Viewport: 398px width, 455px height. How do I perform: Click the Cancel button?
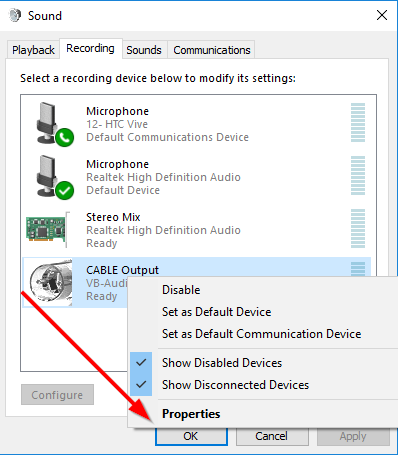(x=272, y=436)
